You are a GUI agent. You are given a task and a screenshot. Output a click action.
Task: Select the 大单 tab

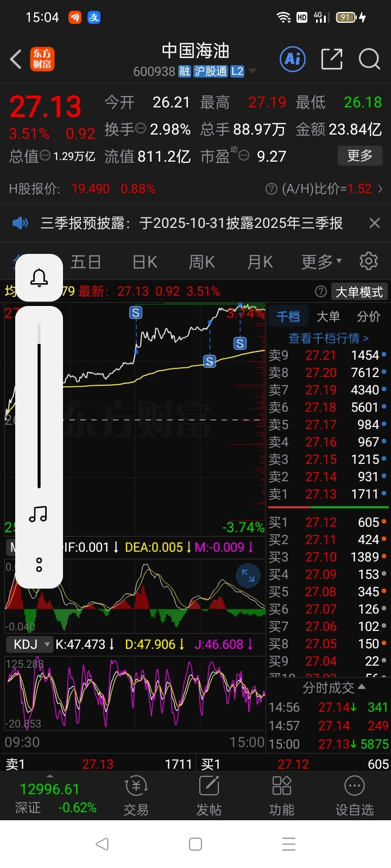(x=328, y=316)
